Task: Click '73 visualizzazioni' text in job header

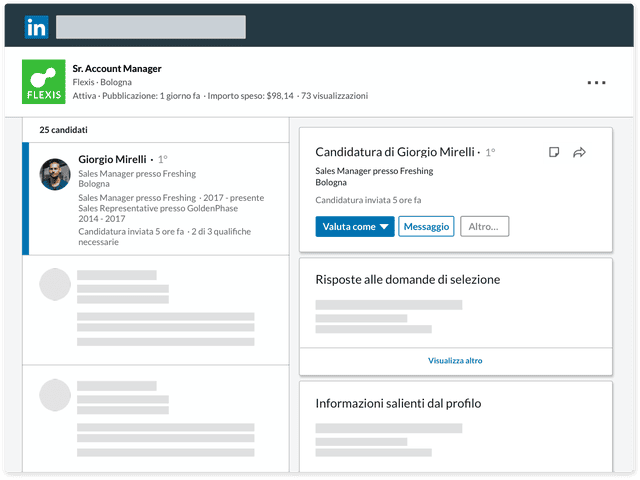Action: (x=335, y=96)
